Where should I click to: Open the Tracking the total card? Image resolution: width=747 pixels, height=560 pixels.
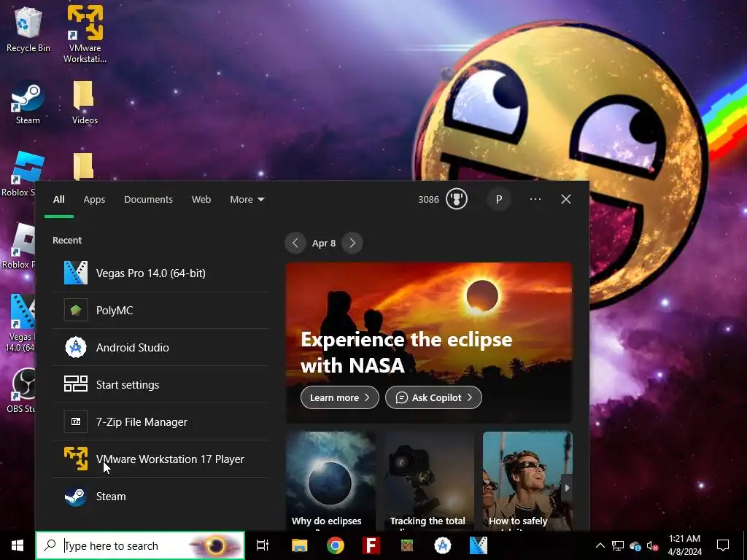pyautogui.click(x=429, y=481)
